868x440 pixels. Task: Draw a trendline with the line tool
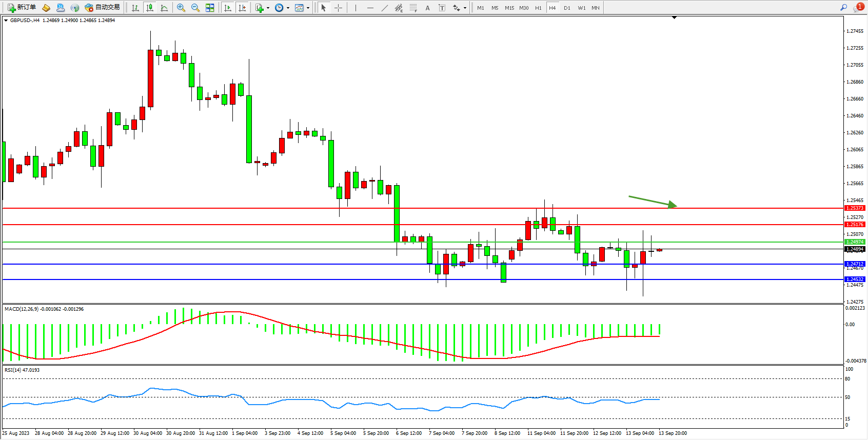(385, 8)
